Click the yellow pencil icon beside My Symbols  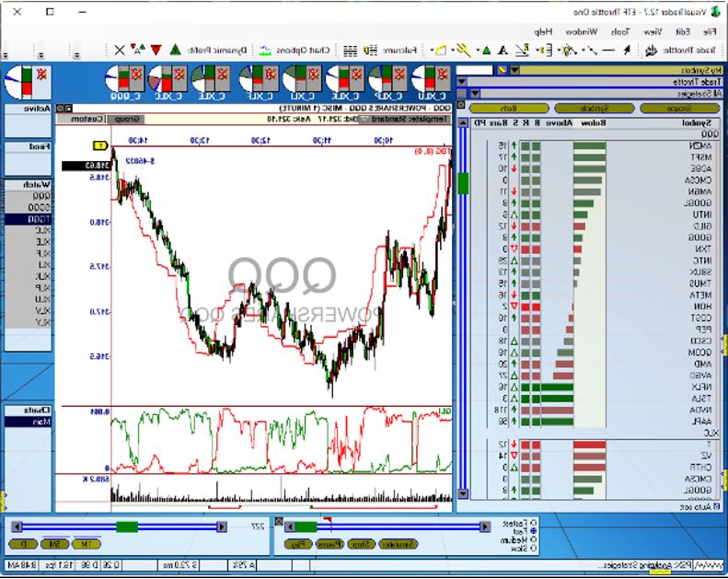click(503, 71)
